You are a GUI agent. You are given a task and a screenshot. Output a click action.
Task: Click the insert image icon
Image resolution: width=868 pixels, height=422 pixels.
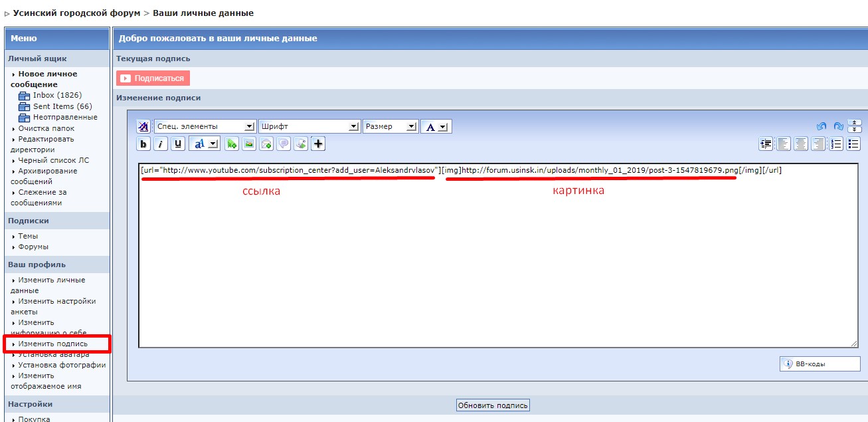[249, 144]
